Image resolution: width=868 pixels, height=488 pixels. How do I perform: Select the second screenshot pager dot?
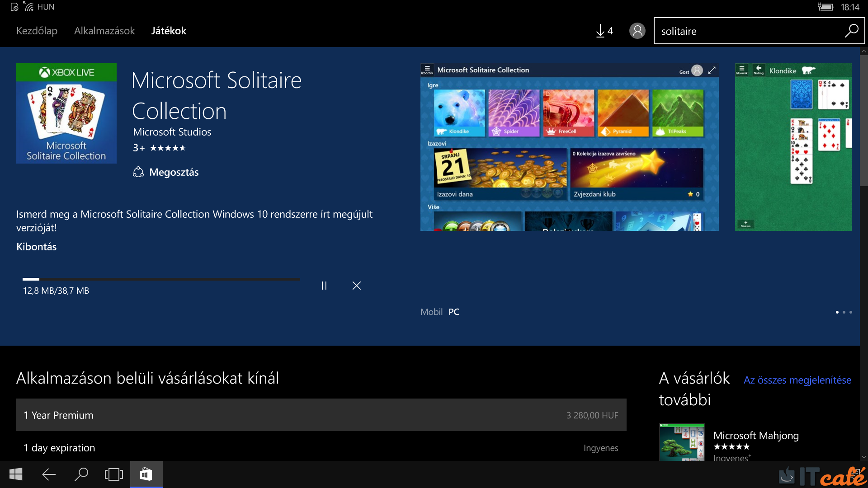[x=844, y=312]
